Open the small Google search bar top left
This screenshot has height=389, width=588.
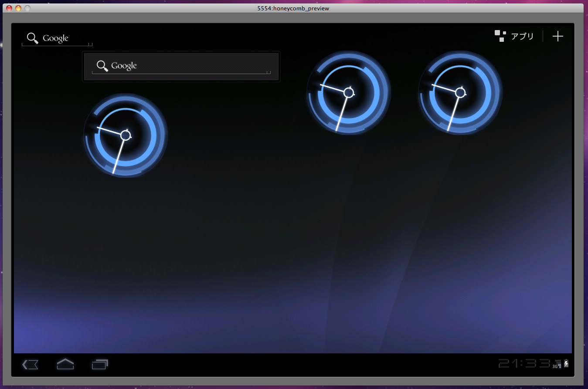point(56,38)
